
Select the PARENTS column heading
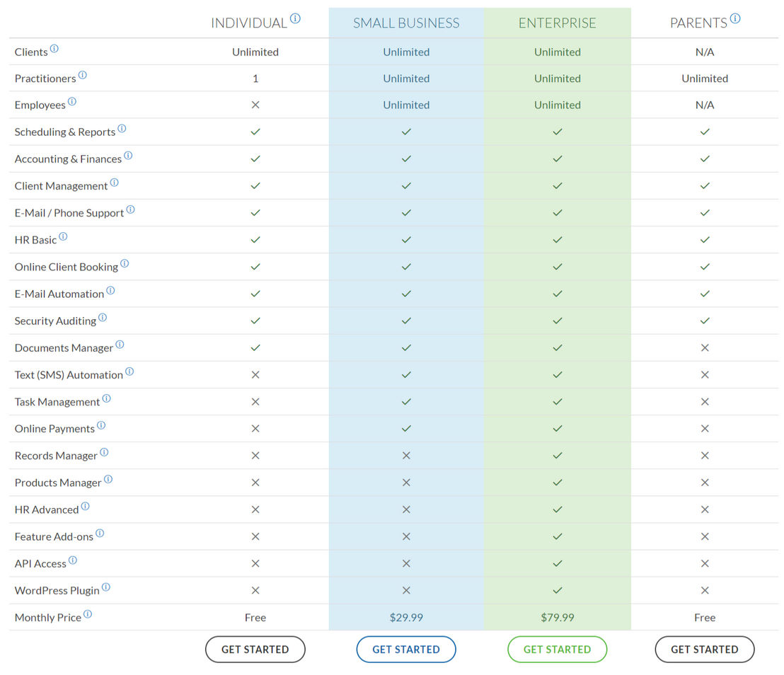[x=698, y=23]
